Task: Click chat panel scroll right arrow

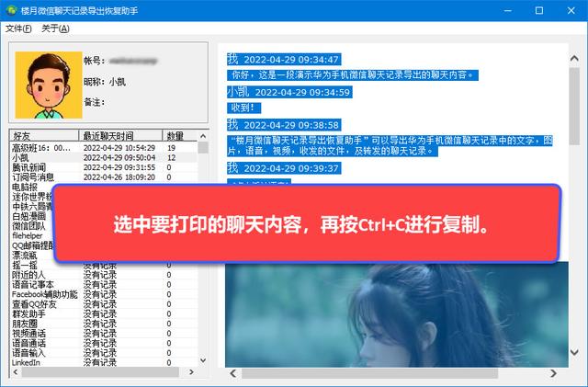Action: pyautogui.click(x=553, y=373)
